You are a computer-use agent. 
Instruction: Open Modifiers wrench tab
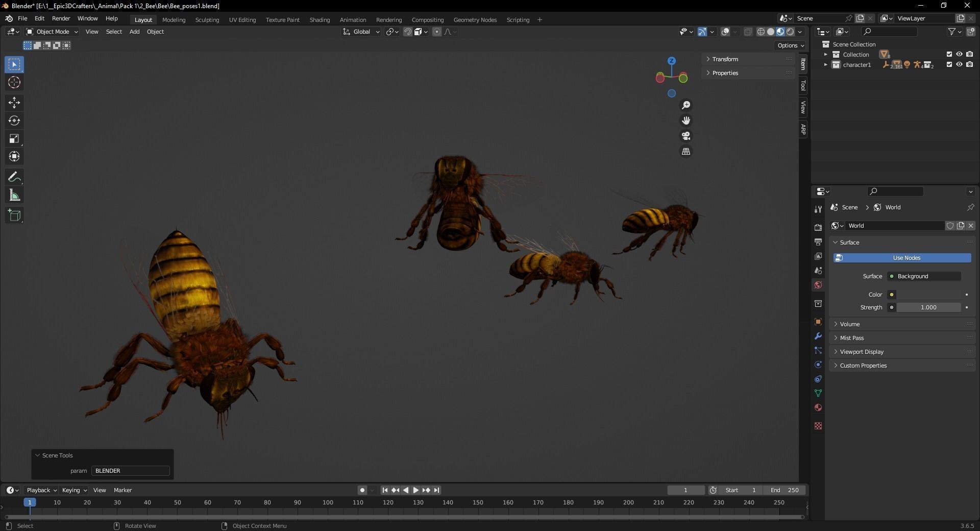tap(818, 336)
